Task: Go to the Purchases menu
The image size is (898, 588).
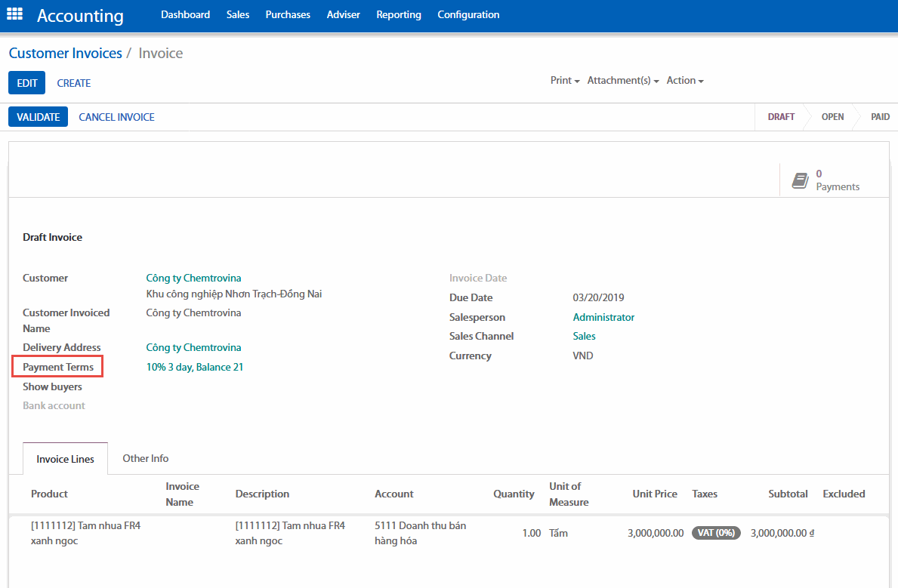Action: pos(288,14)
